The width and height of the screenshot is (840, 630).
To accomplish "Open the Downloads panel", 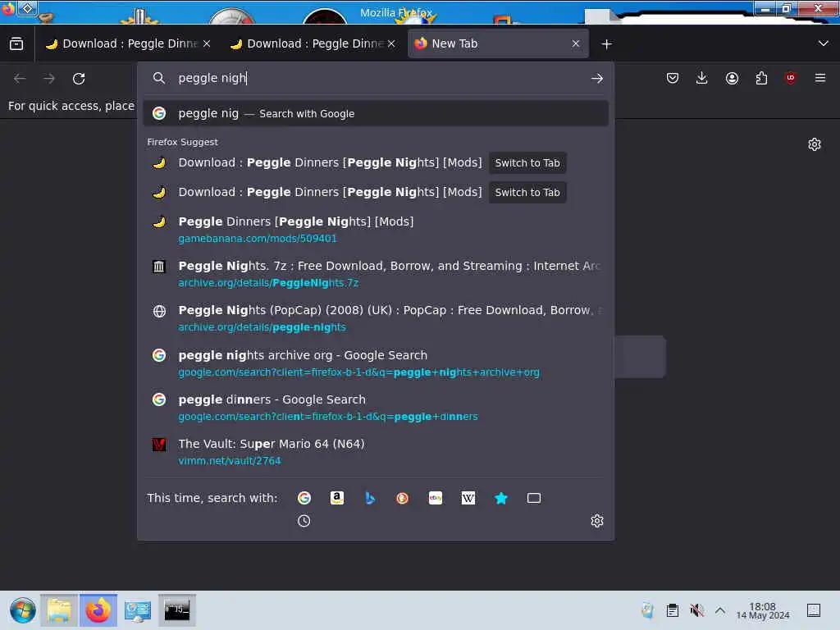I will point(702,79).
